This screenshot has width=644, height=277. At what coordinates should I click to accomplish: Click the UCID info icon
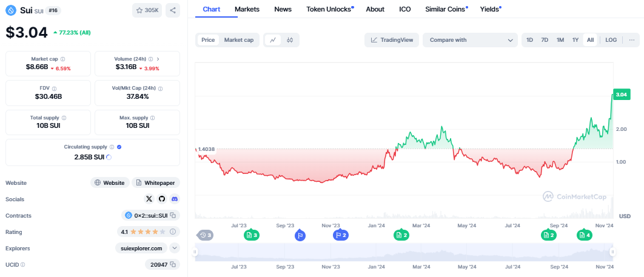tap(22, 265)
